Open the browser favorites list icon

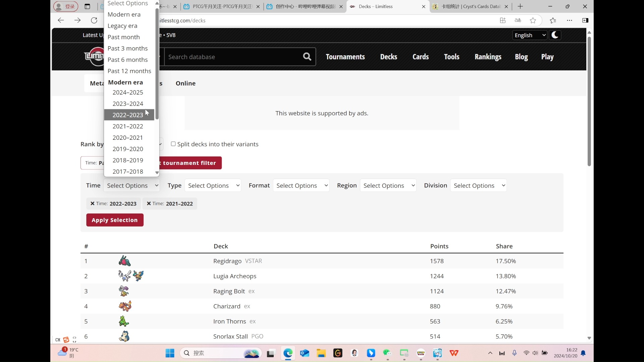[553, 20]
